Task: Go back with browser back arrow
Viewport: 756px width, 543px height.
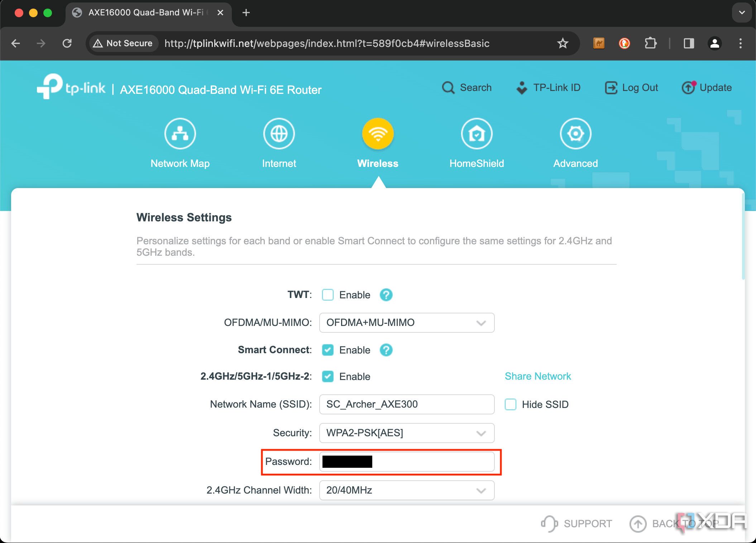Action: pos(15,43)
